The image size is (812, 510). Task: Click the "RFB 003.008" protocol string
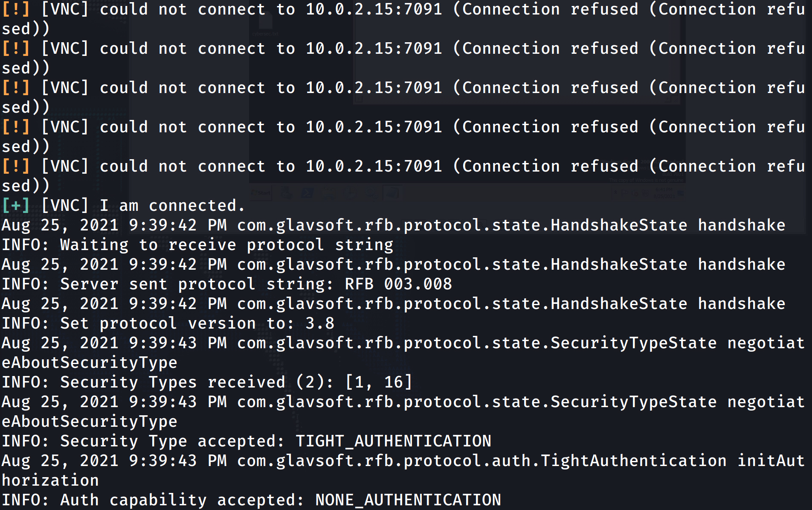398,284
